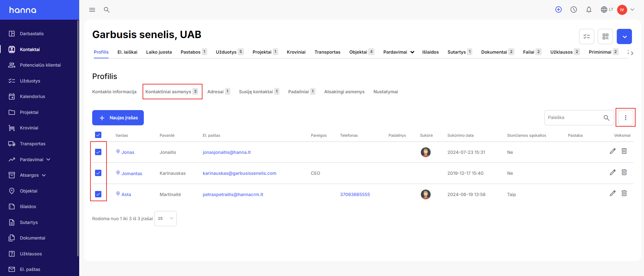Open the Sutartys tab

(x=460, y=52)
